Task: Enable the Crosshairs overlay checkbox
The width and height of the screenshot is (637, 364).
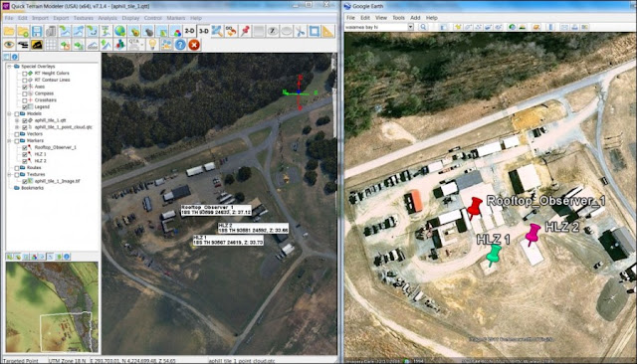Action: tap(24, 100)
